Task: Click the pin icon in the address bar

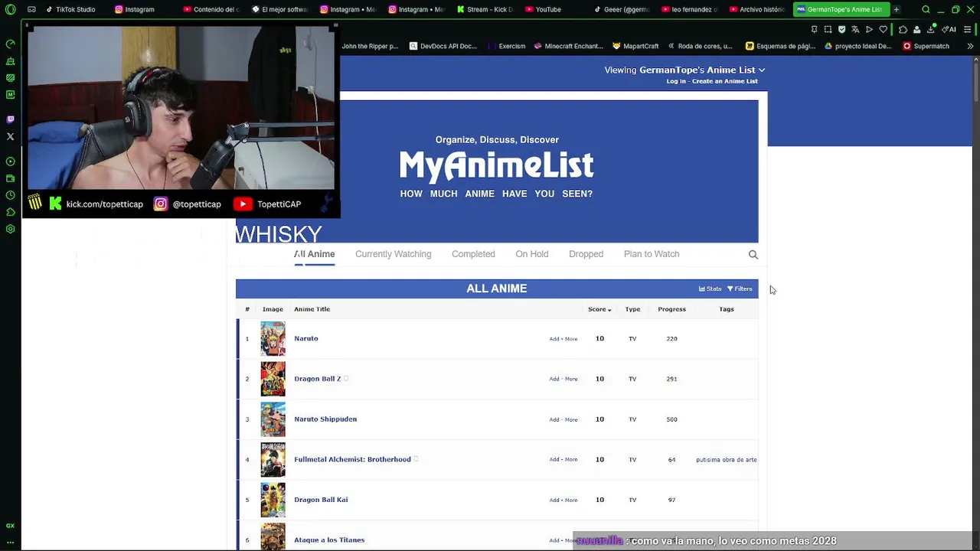Action: (x=814, y=29)
